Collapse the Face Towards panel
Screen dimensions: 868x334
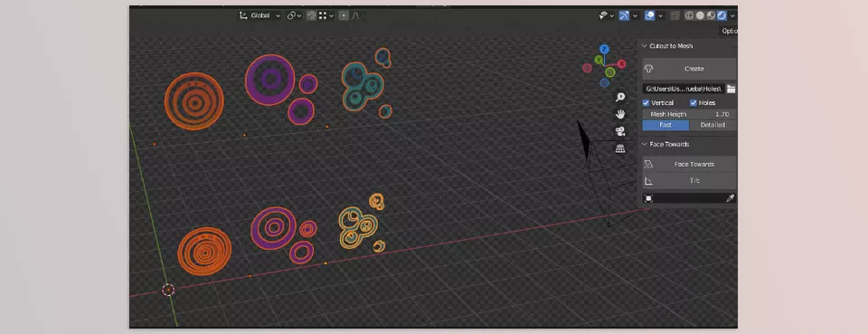click(x=645, y=144)
